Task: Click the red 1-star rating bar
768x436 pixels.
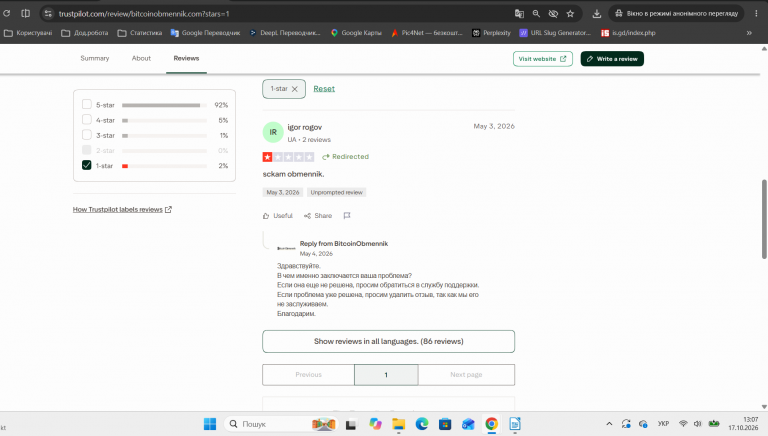Action: (125, 166)
